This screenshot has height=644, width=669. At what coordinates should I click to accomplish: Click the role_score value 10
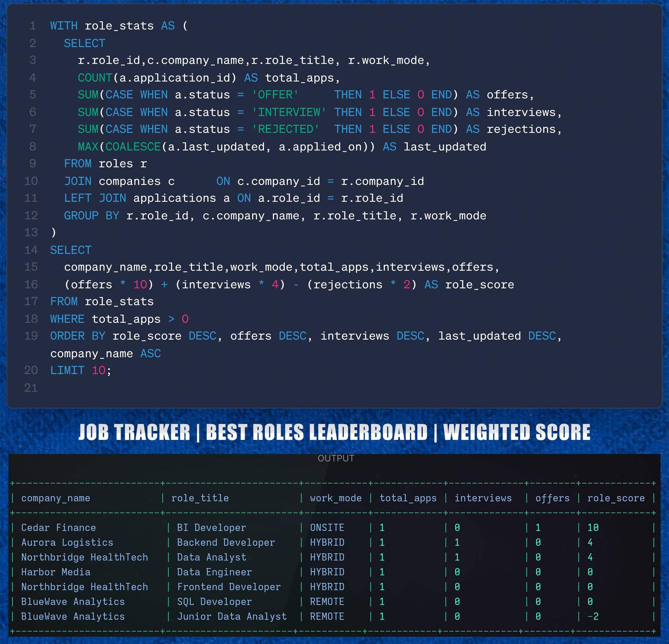point(593,528)
